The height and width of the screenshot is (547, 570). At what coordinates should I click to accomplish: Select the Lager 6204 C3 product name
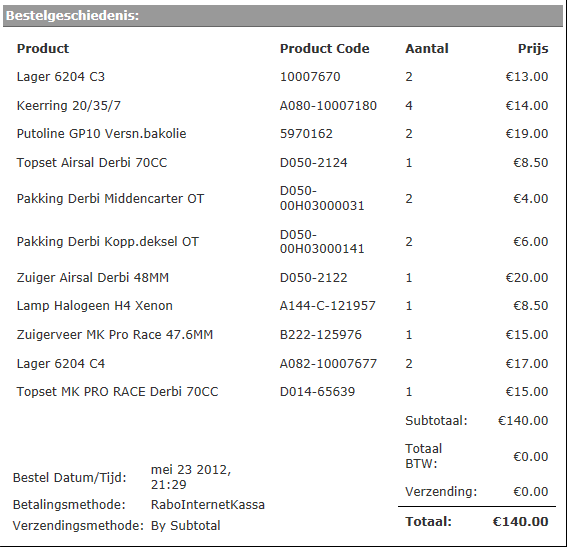(61, 77)
